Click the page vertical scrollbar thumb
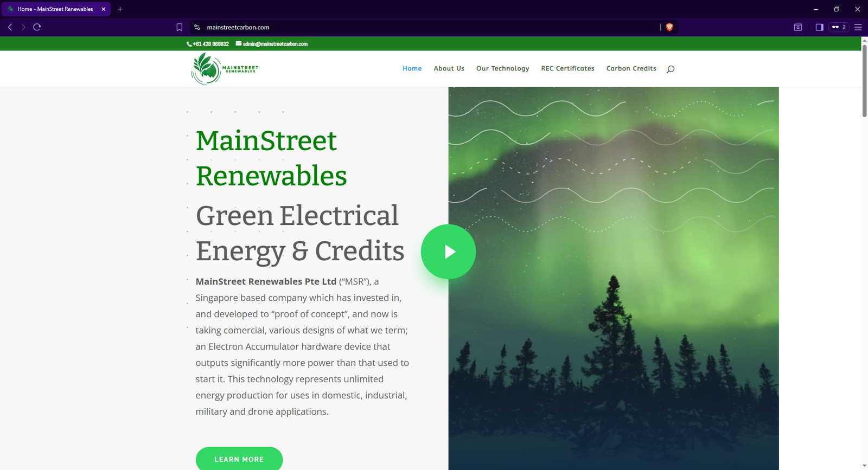This screenshot has width=868, height=470. click(864, 80)
